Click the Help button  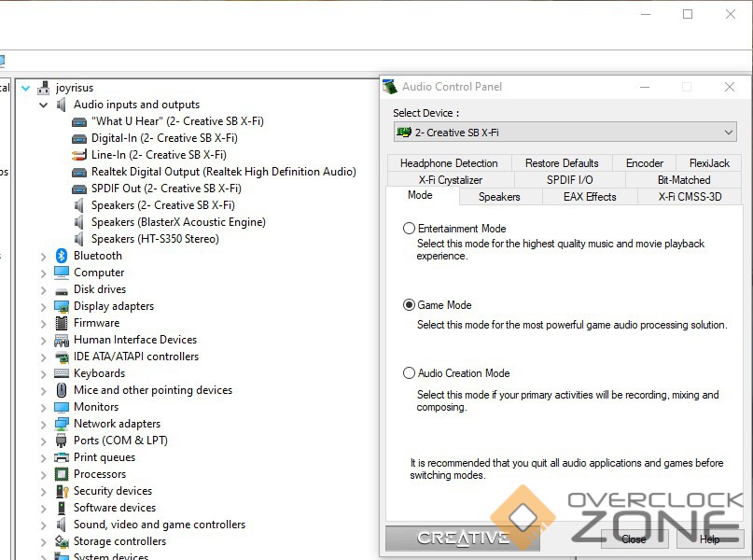point(709,539)
